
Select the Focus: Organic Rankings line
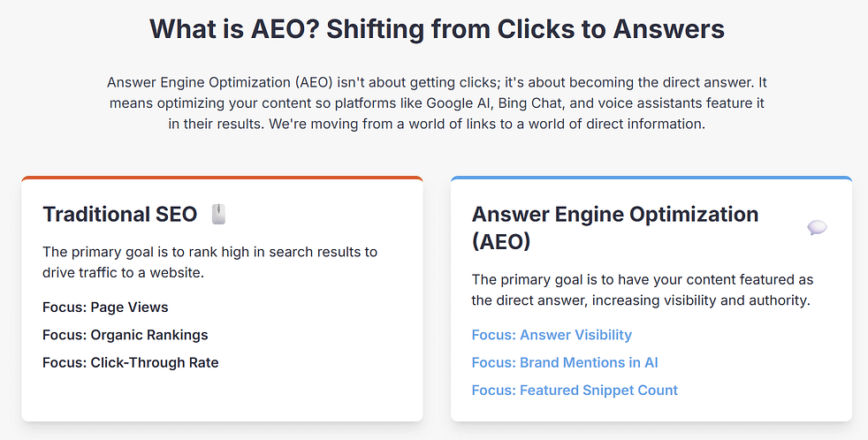[x=126, y=335]
